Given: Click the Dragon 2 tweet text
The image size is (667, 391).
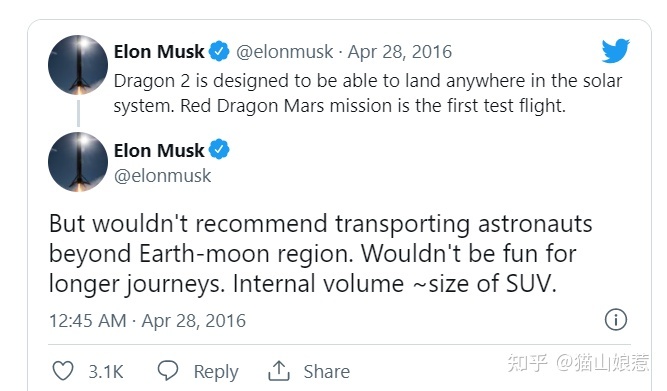Looking at the screenshot, I should pos(368,93).
